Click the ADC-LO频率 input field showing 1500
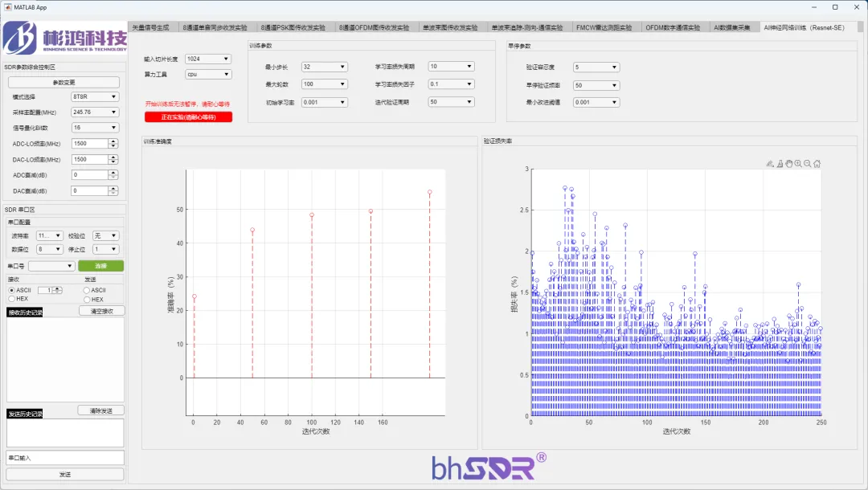The width and height of the screenshot is (868, 490). [90, 143]
